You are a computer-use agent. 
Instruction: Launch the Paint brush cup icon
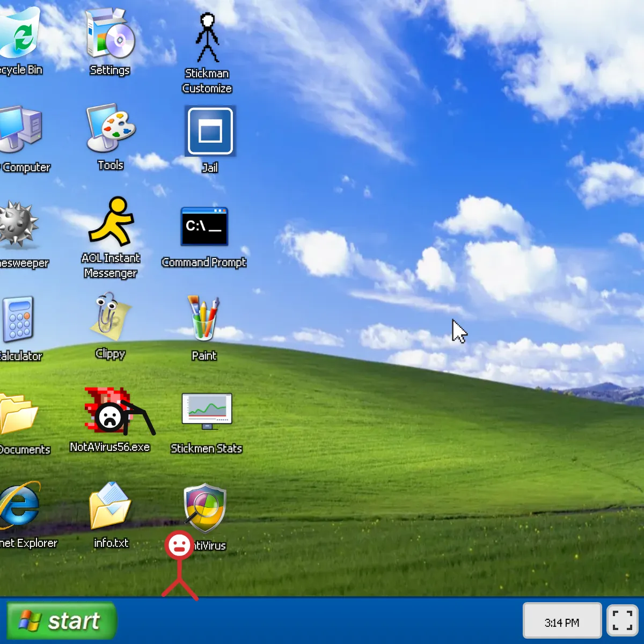point(203,318)
